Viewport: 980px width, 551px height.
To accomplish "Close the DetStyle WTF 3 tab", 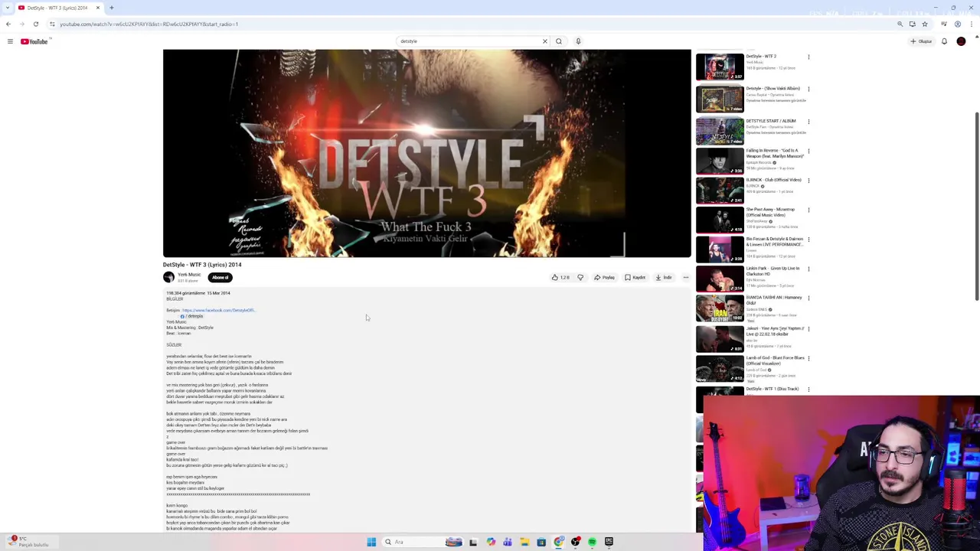I will 97,8.
